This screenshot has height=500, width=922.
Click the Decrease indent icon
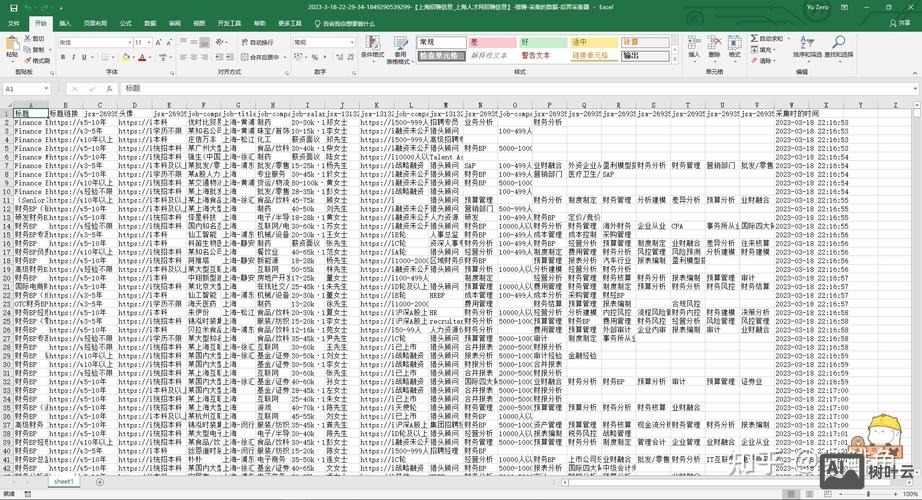pos(218,57)
